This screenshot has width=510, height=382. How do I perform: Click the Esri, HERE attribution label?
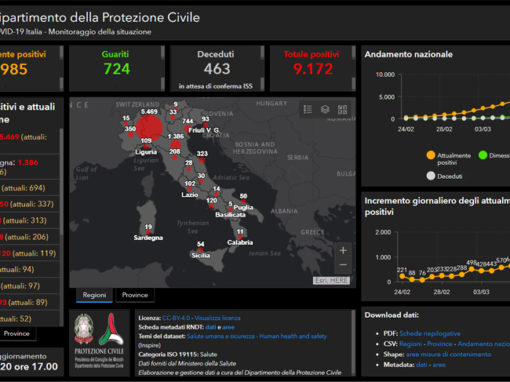tap(332, 280)
